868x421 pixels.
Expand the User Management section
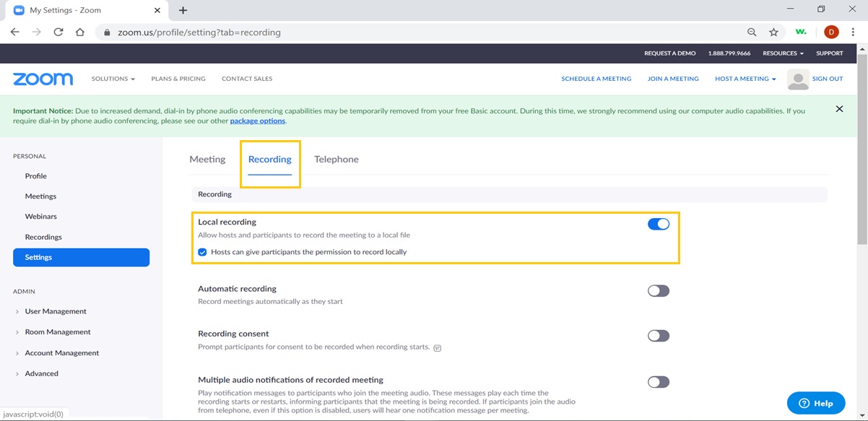point(55,311)
